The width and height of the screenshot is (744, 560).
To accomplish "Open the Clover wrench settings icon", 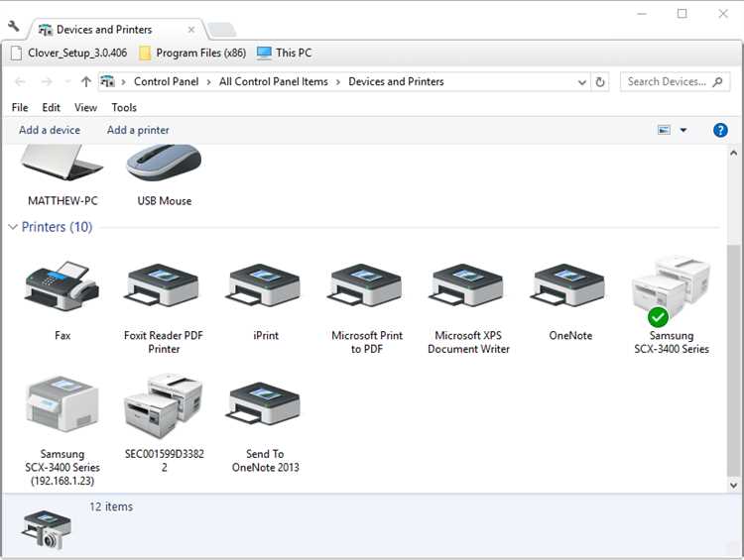I will click(14, 27).
